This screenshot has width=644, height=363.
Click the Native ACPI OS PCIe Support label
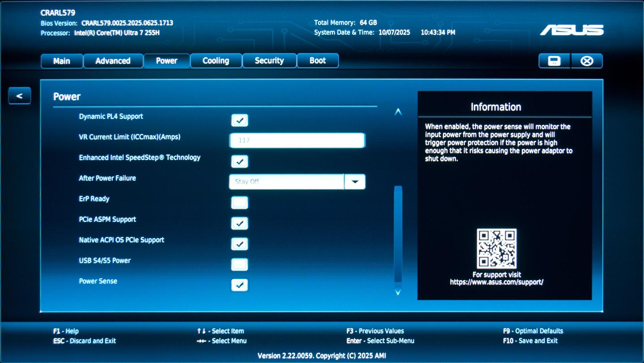(x=122, y=240)
